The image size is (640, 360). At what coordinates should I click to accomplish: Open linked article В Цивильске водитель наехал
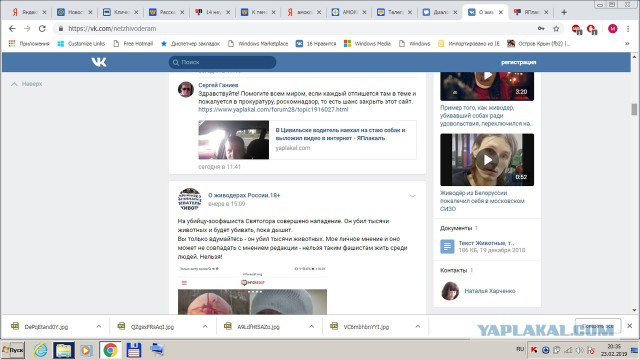click(x=340, y=134)
